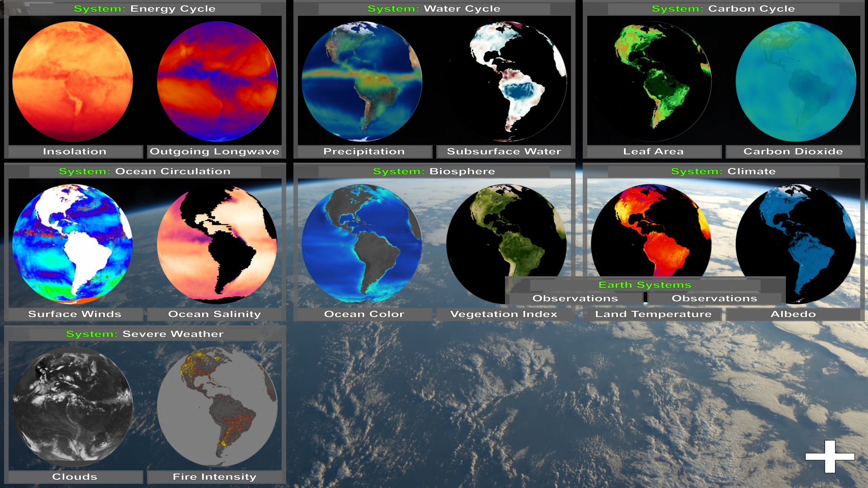868x488 pixels.
Task: Click the Subsurface Water label button
Action: coord(504,151)
